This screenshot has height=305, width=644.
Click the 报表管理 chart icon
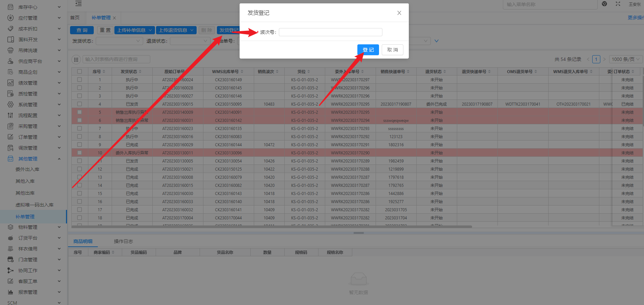(10, 292)
